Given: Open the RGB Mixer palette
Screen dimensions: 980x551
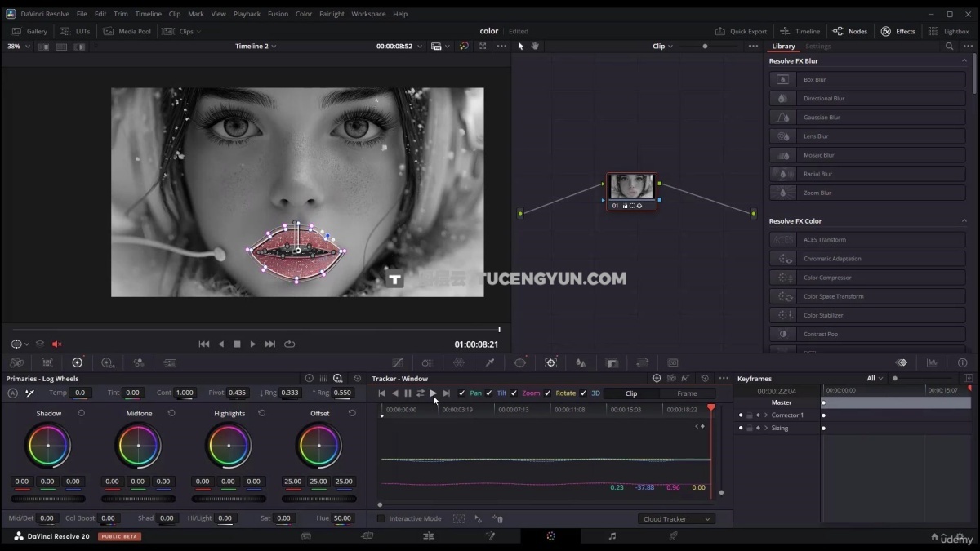Looking at the screenshot, I should (139, 362).
